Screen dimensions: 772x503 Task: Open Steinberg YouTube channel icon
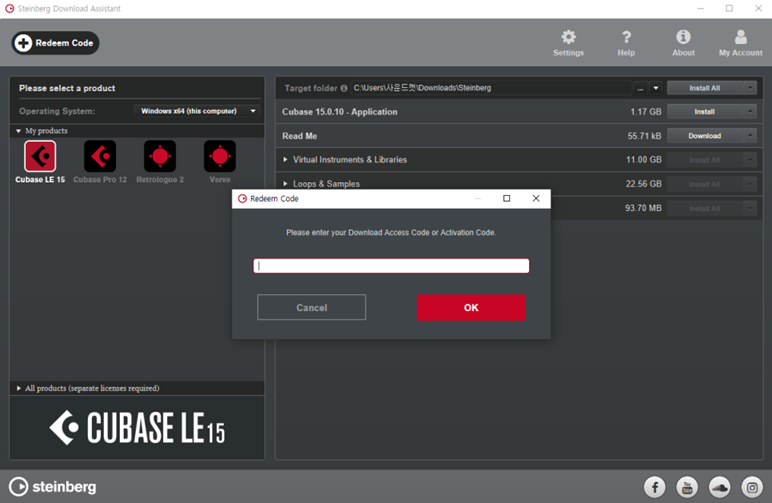pyautogui.click(x=687, y=487)
